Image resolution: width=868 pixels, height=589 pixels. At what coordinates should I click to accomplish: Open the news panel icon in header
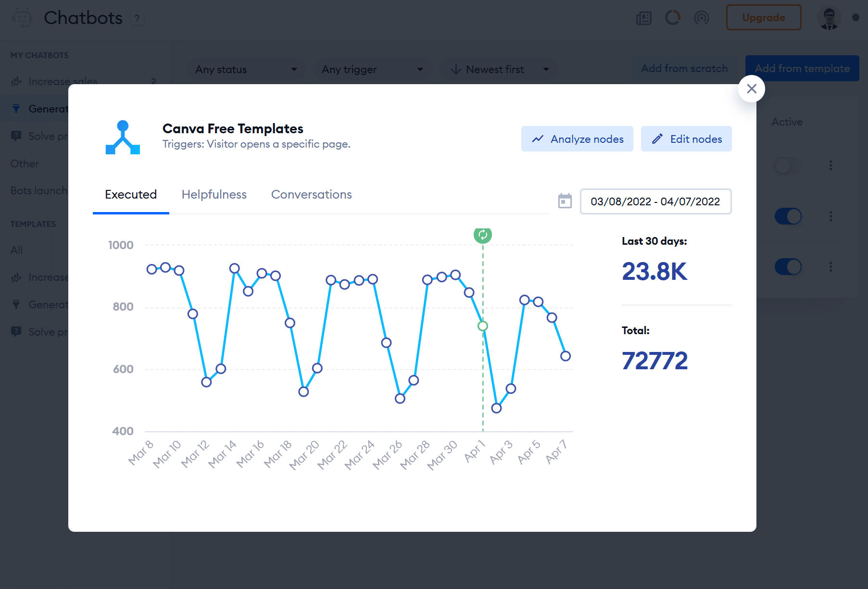(x=644, y=18)
